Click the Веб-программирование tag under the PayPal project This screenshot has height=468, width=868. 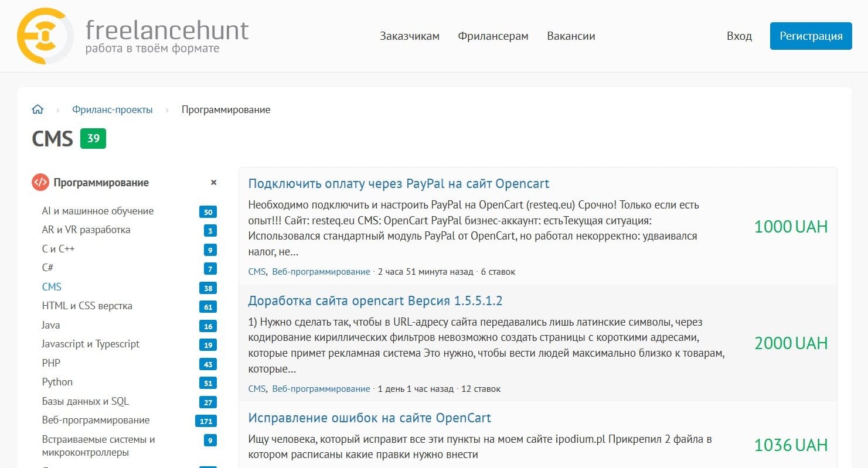(x=321, y=271)
